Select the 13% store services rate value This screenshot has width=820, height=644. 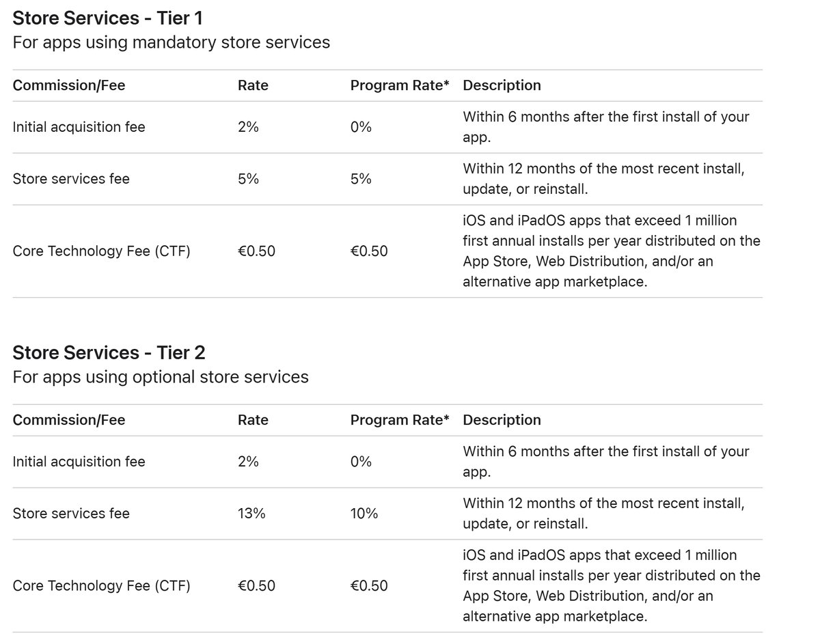pos(251,514)
